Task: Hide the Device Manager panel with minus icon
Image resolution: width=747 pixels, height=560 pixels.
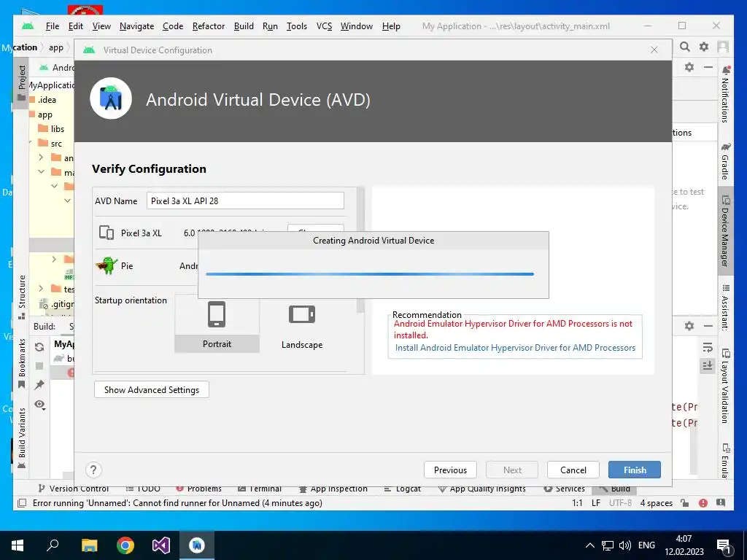Action: point(708,67)
